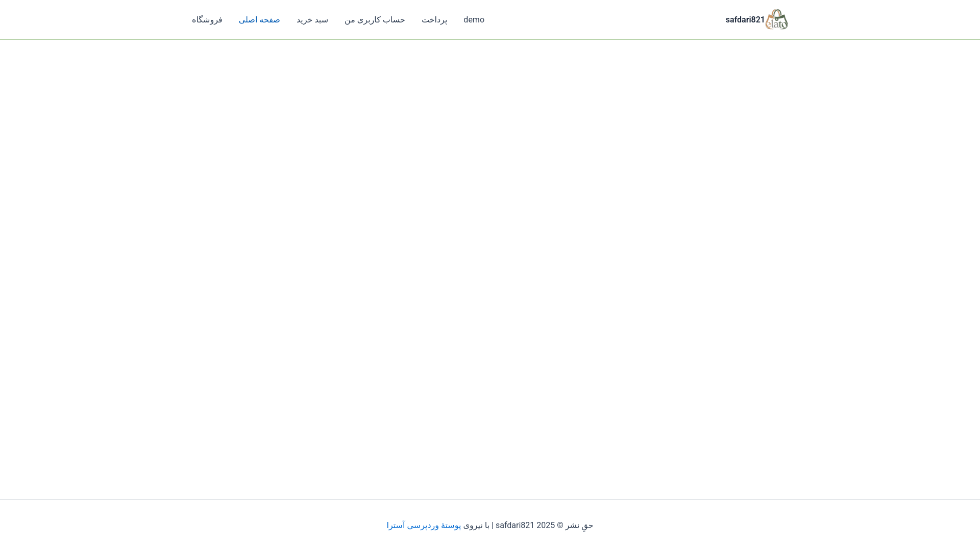Viewport: 980px width, 551px height.
Task: Click the site logo bag icon
Action: click(776, 19)
